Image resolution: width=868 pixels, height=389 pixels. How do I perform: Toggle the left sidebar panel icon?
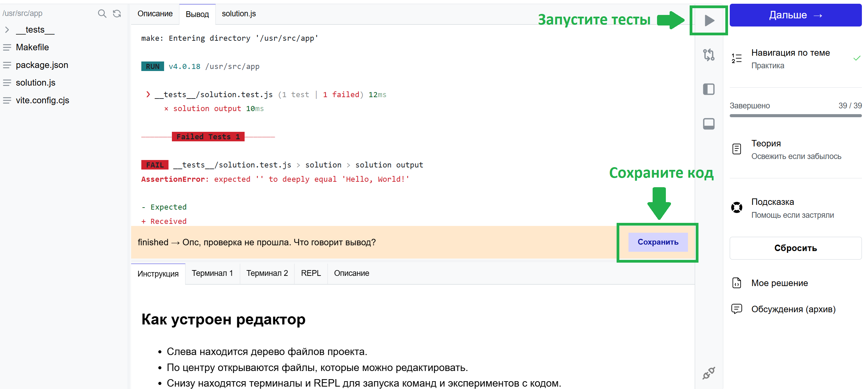pyautogui.click(x=709, y=89)
